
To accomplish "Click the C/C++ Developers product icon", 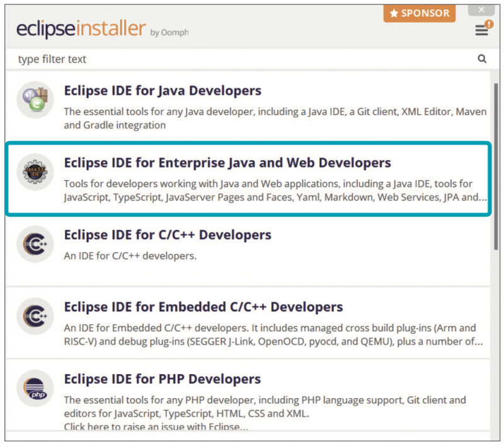I will pyautogui.click(x=35, y=244).
